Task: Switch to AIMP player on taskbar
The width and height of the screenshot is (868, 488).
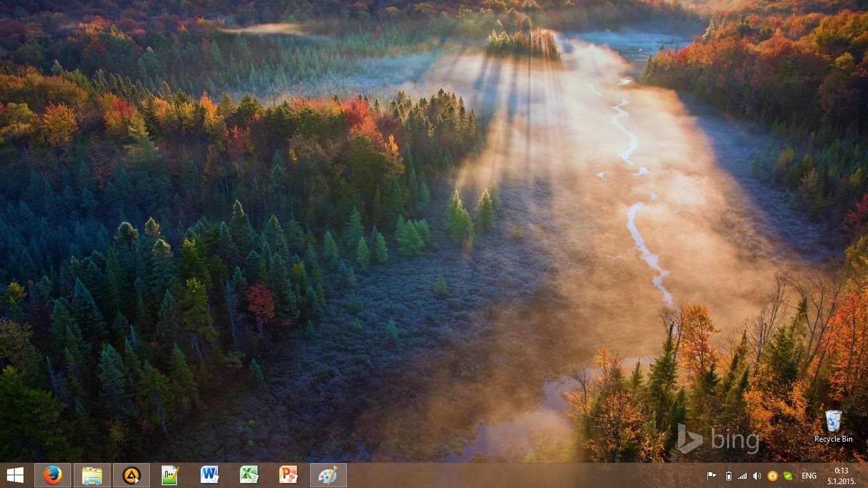Action: coord(132,475)
